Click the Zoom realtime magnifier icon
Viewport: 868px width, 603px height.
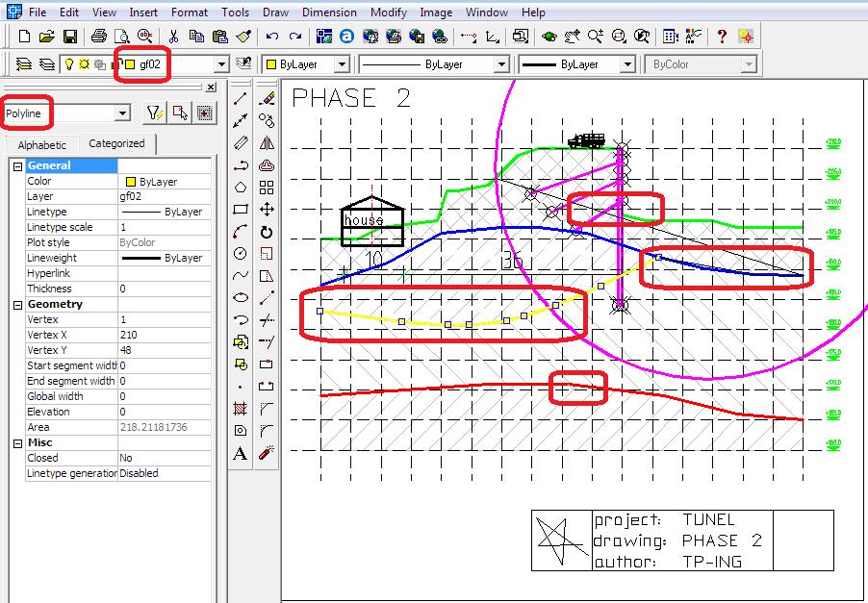pos(596,37)
